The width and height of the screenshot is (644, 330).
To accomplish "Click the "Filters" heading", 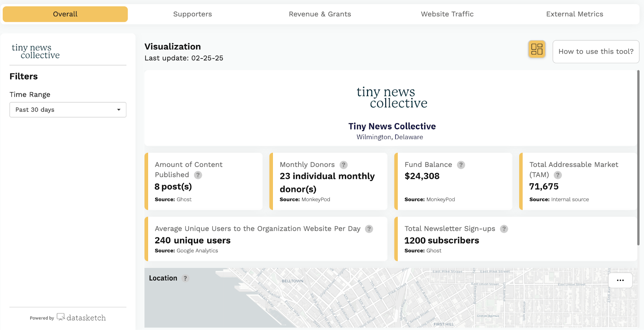I will click(24, 77).
